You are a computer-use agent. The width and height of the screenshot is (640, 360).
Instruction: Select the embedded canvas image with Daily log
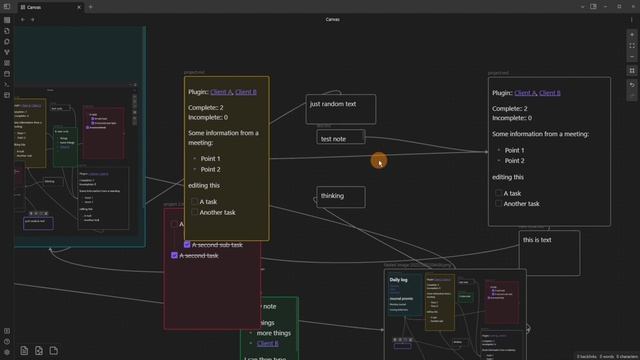tap(455, 314)
